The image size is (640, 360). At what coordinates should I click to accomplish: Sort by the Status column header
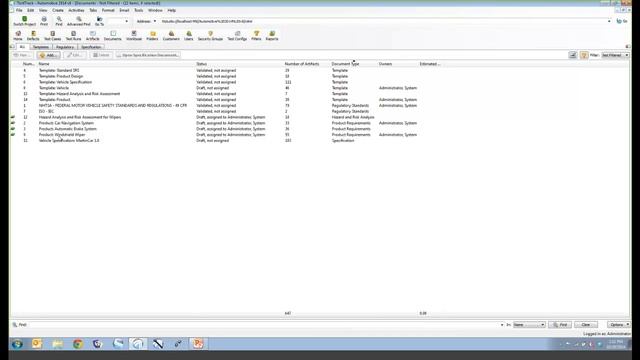click(201, 64)
